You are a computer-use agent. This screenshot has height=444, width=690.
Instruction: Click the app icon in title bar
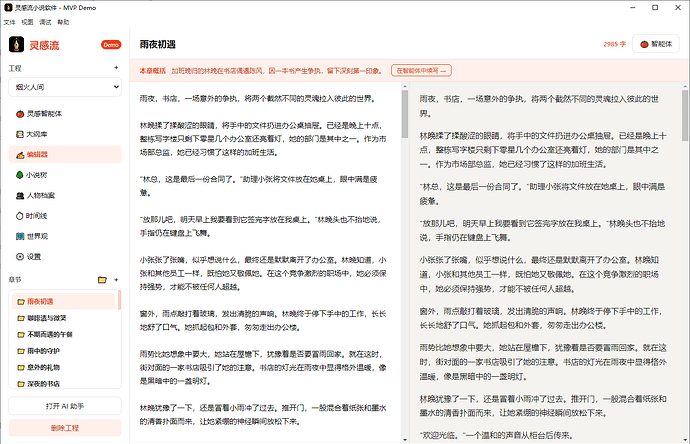[x=8, y=7]
